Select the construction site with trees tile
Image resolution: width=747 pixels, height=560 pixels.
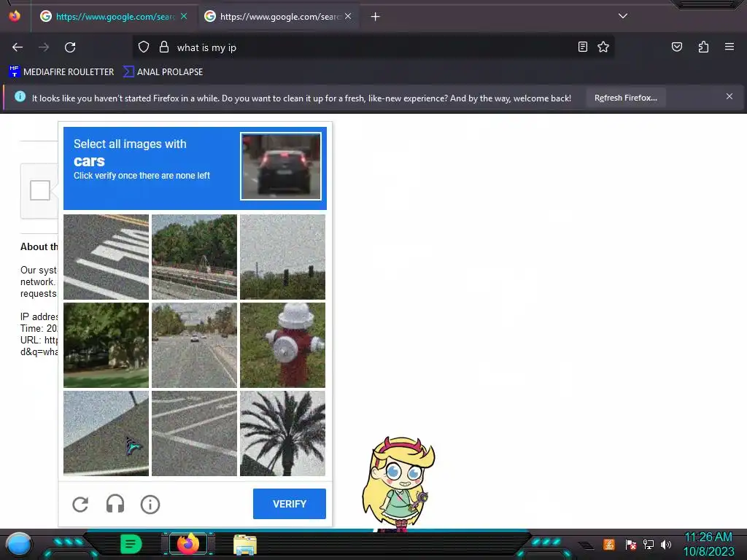pyautogui.click(x=194, y=257)
